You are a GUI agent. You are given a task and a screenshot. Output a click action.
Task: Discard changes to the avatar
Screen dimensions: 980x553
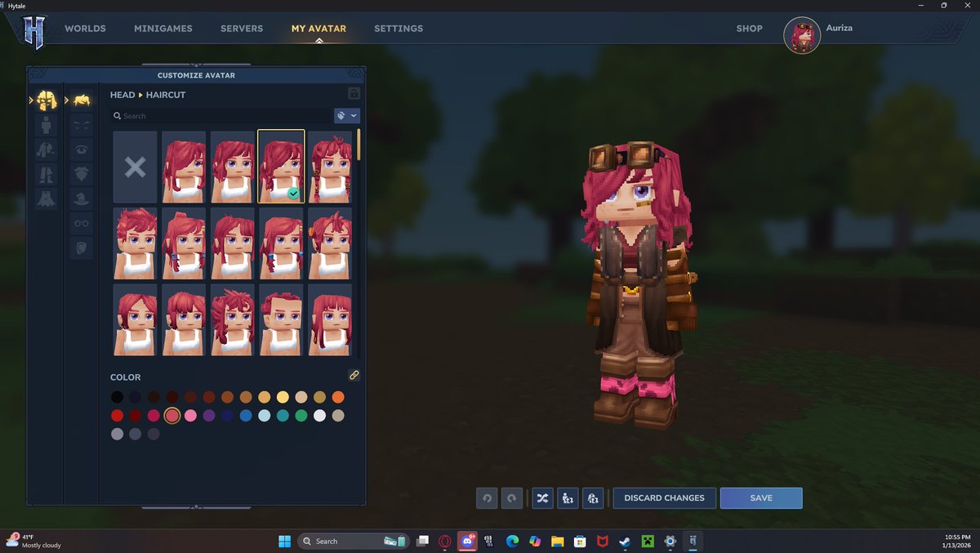tap(665, 498)
